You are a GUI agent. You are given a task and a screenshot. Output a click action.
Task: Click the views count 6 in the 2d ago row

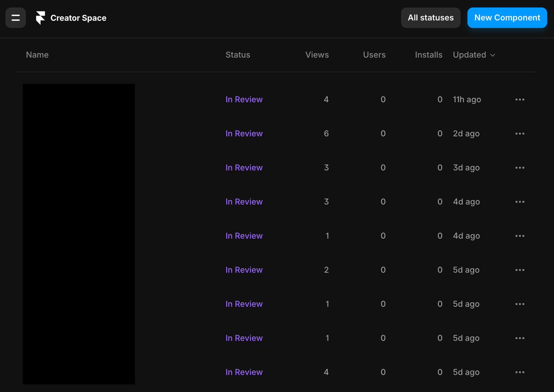coord(326,134)
